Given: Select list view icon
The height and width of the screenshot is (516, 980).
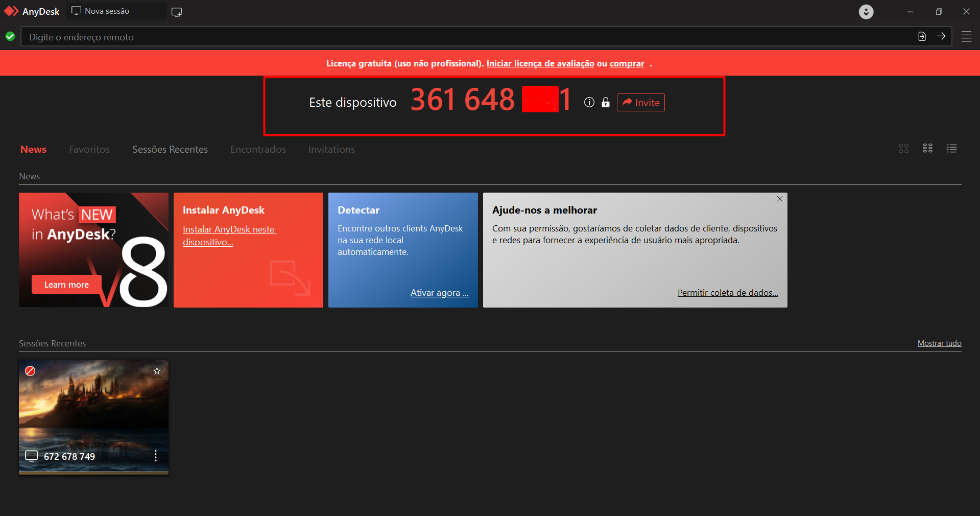Looking at the screenshot, I should (x=951, y=148).
